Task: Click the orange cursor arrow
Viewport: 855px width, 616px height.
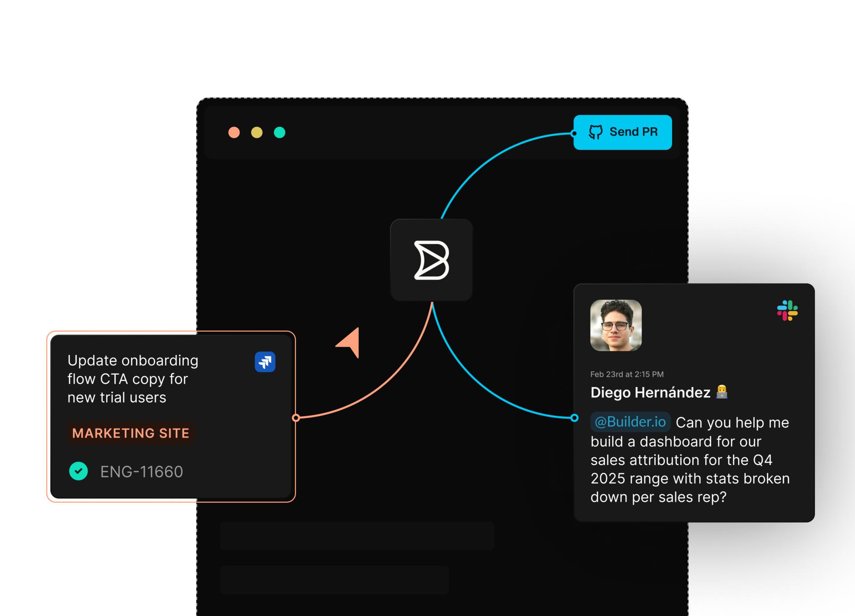Action: point(348,343)
